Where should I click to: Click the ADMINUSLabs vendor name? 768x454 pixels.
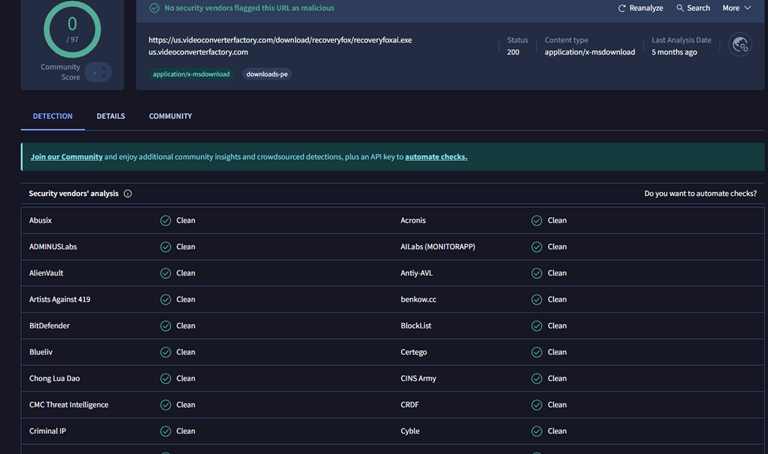click(x=53, y=247)
